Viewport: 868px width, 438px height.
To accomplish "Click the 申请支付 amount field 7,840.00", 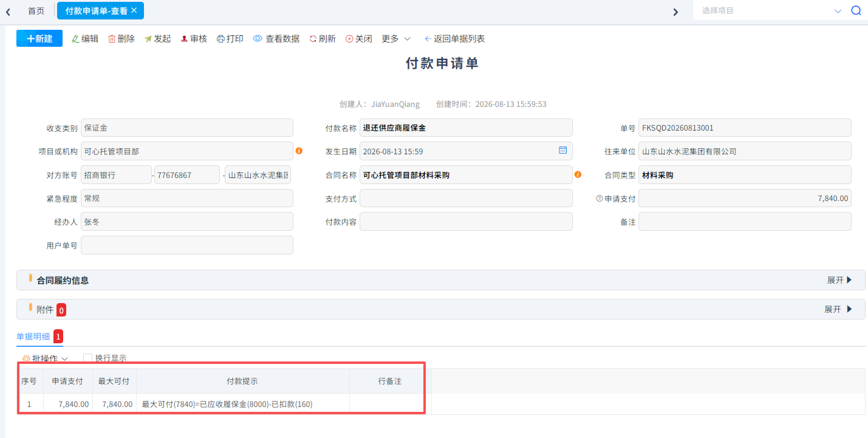I will [x=745, y=198].
